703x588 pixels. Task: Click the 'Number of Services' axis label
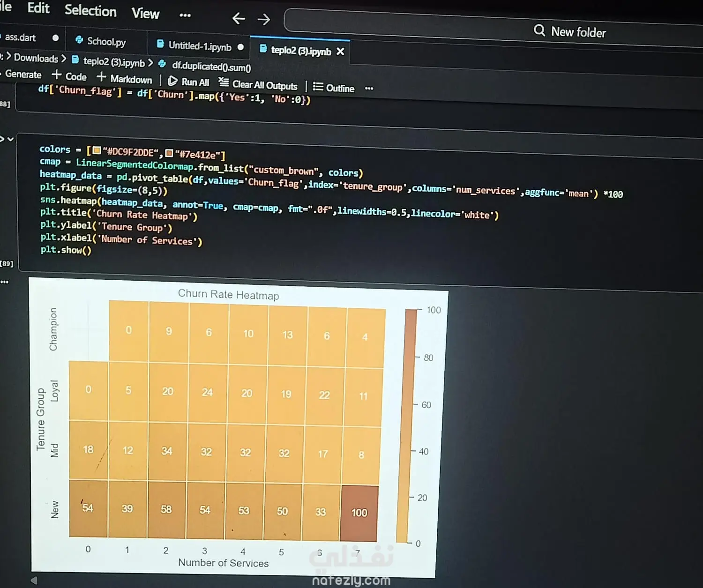223,563
